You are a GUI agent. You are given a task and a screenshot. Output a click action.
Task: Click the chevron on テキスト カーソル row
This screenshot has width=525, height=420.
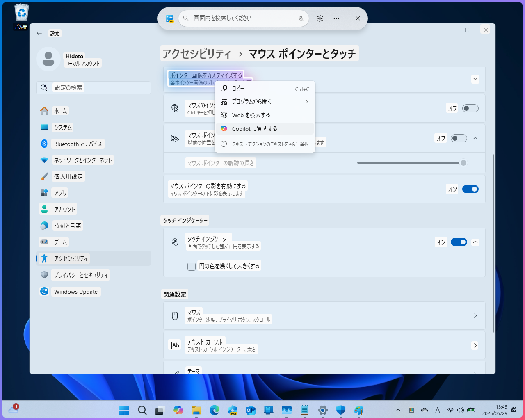point(475,345)
